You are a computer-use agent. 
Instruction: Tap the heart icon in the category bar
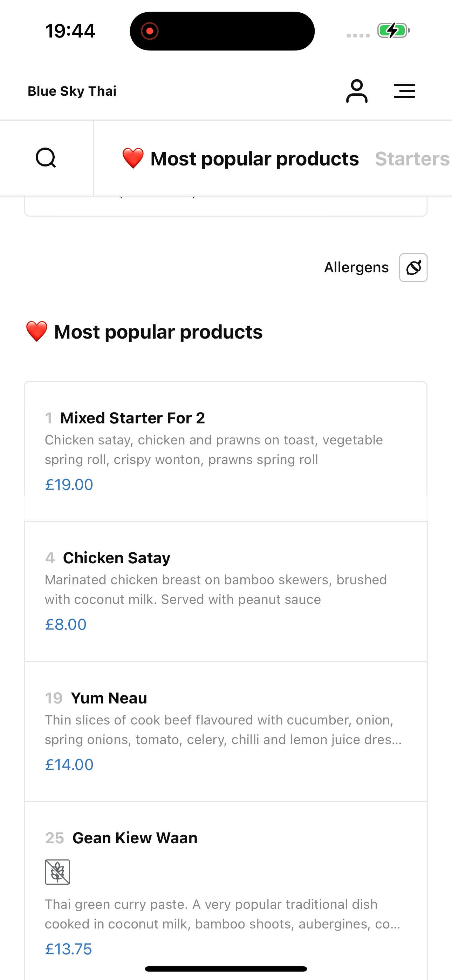coord(133,158)
